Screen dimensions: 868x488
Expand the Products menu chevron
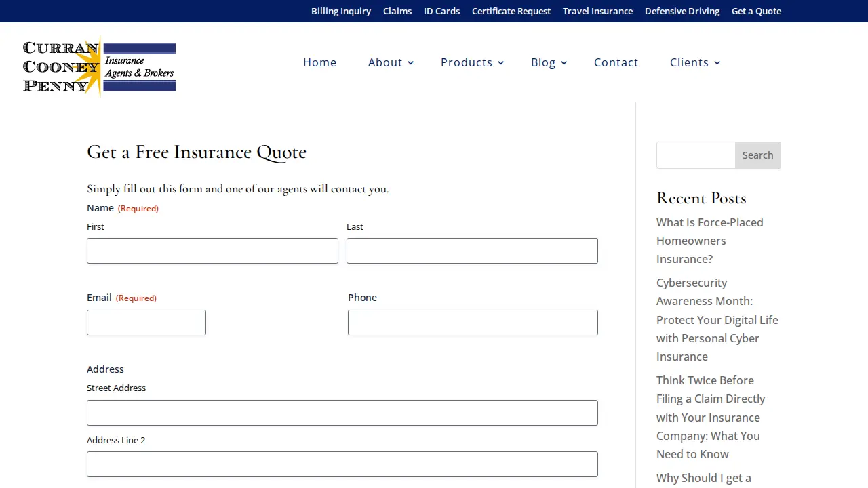pyautogui.click(x=501, y=63)
